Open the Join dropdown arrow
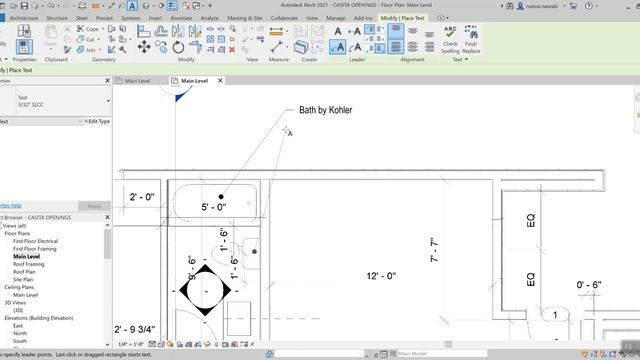This screenshot has width=640, height=360. [x=100, y=50]
